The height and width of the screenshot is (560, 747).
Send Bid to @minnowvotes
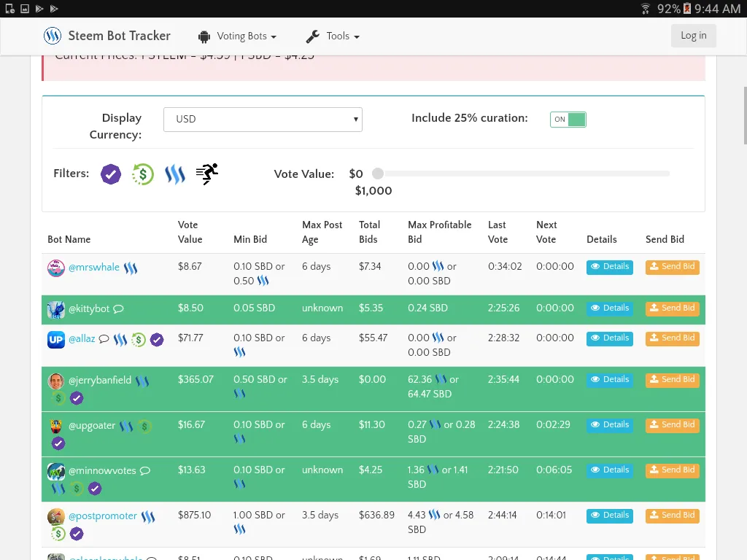click(x=672, y=470)
